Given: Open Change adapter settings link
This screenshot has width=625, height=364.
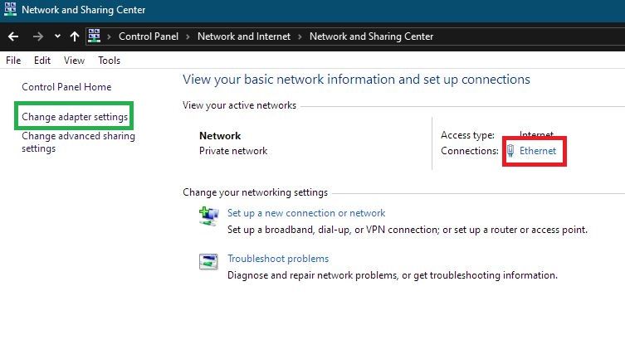Looking at the screenshot, I should coord(75,117).
